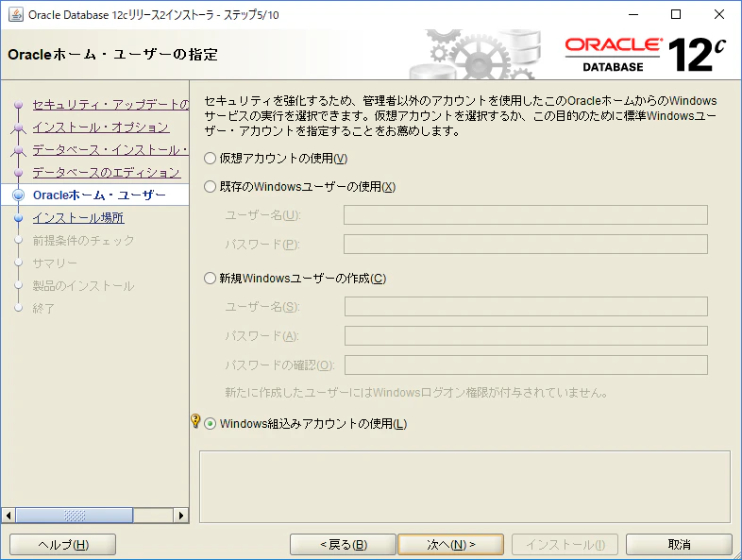
Task: Select Windows組込みアカウントの使用 radio button
Action: point(211,424)
